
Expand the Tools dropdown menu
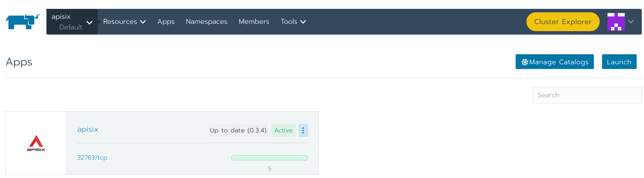coord(293,22)
